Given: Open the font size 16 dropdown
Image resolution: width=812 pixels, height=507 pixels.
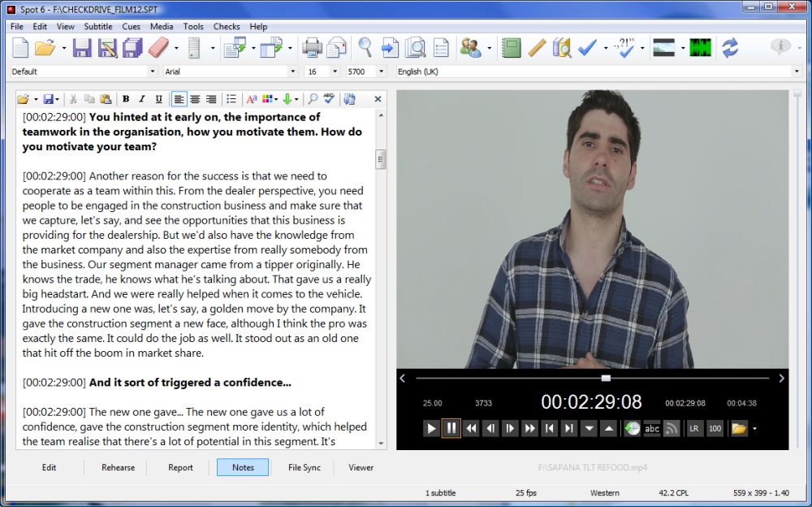Looking at the screenshot, I should point(335,71).
